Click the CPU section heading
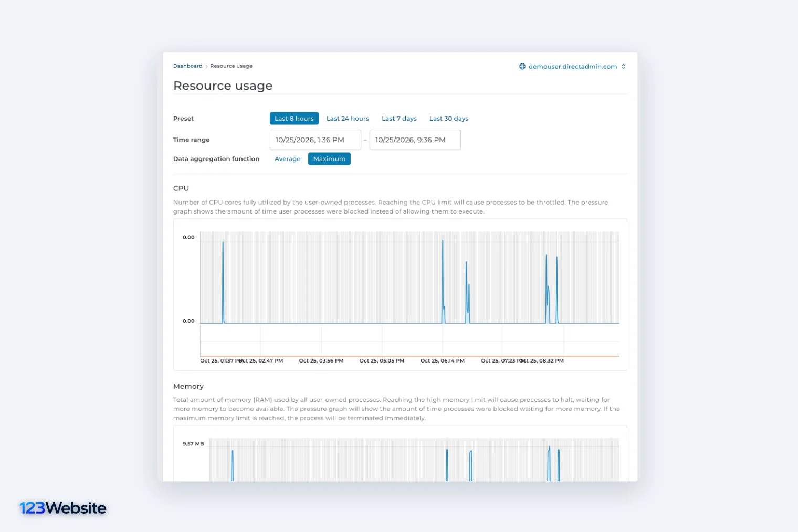This screenshot has width=798, height=532. click(181, 188)
